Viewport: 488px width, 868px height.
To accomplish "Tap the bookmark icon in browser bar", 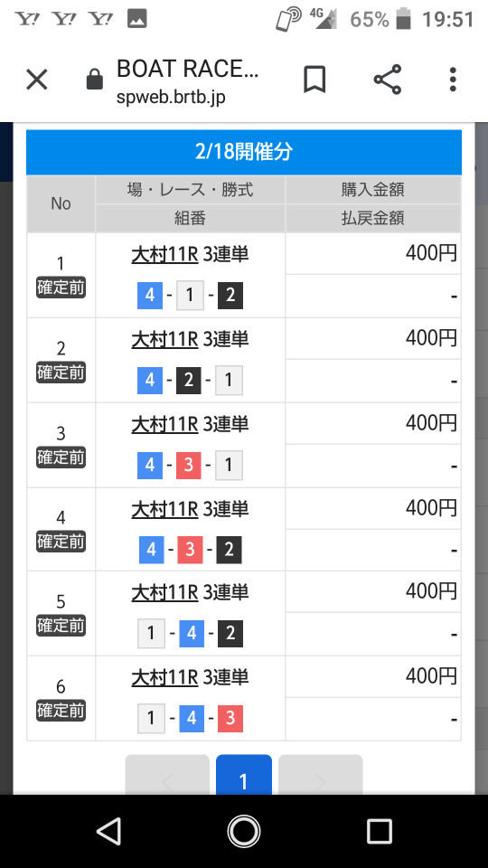I will click(314, 80).
